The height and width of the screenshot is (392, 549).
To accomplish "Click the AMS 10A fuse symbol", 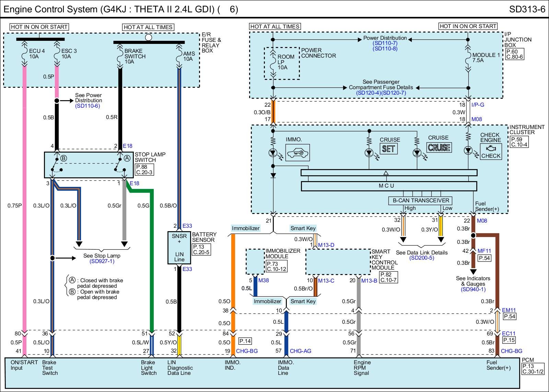I will (x=179, y=56).
